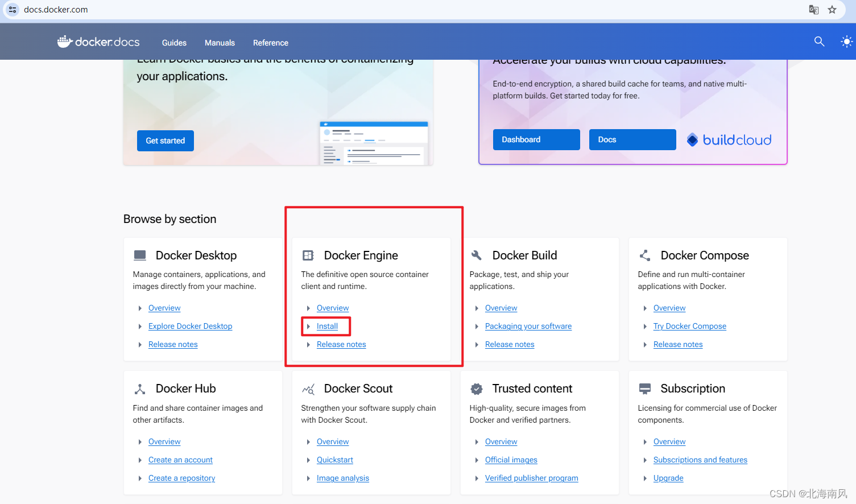Open Docker Hub Overview link
The height and width of the screenshot is (504, 856).
point(164,441)
